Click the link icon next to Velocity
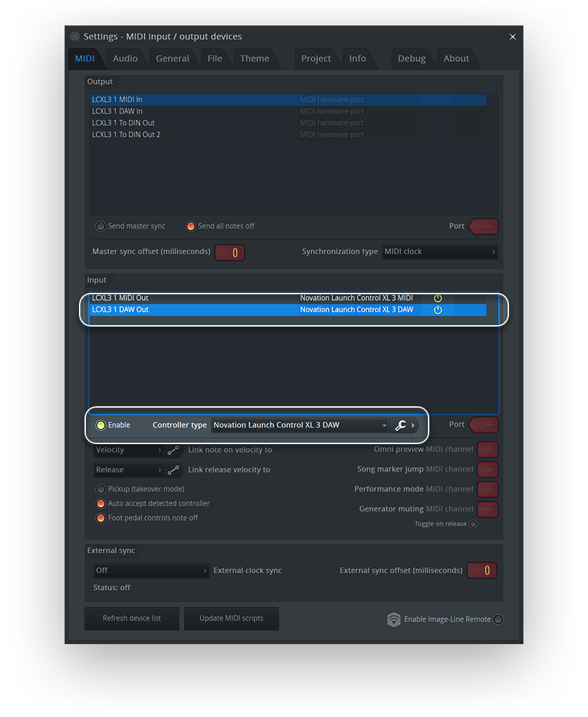The width and height of the screenshot is (588, 717). coord(173,450)
